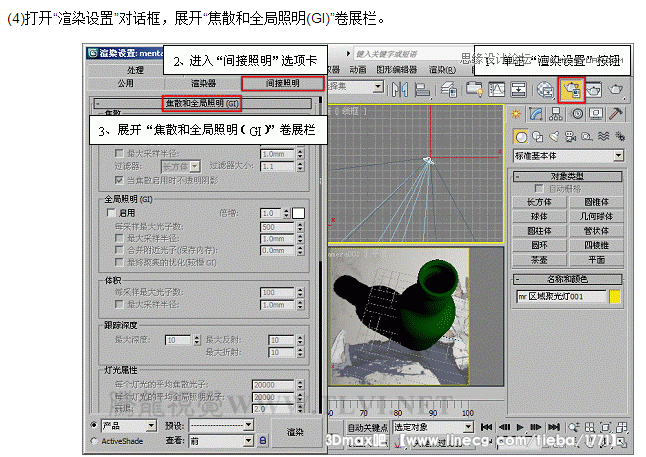Open the Curve Editor toolbar icon
This screenshot has height=457, width=646.
[x=496, y=89]
